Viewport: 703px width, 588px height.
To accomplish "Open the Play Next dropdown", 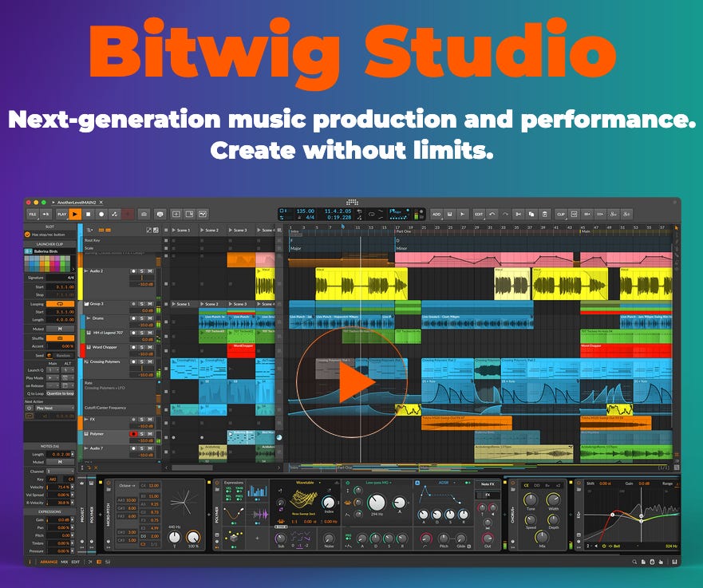I will pos(55,408).
